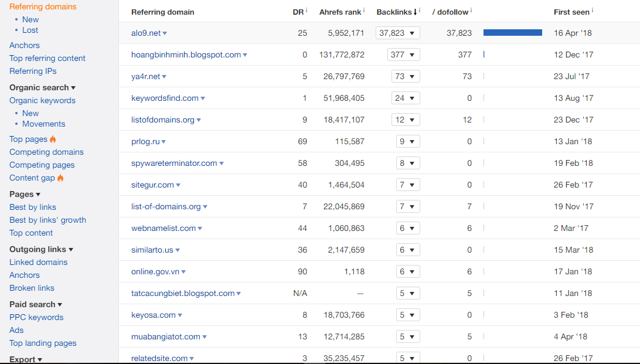640x364 pixels.
Task: Sort table by Ahrefs rank column
Action: (340, 12)
